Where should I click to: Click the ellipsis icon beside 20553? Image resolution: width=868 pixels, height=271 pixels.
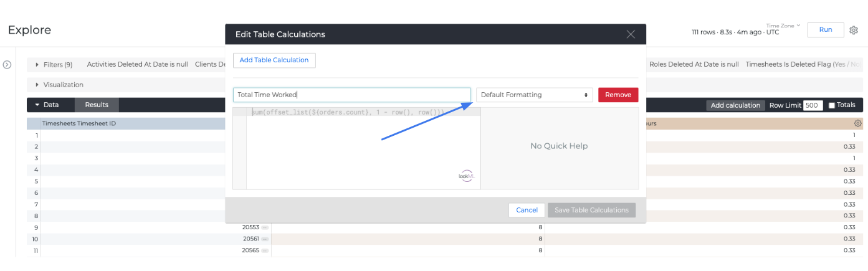(265, 227)
